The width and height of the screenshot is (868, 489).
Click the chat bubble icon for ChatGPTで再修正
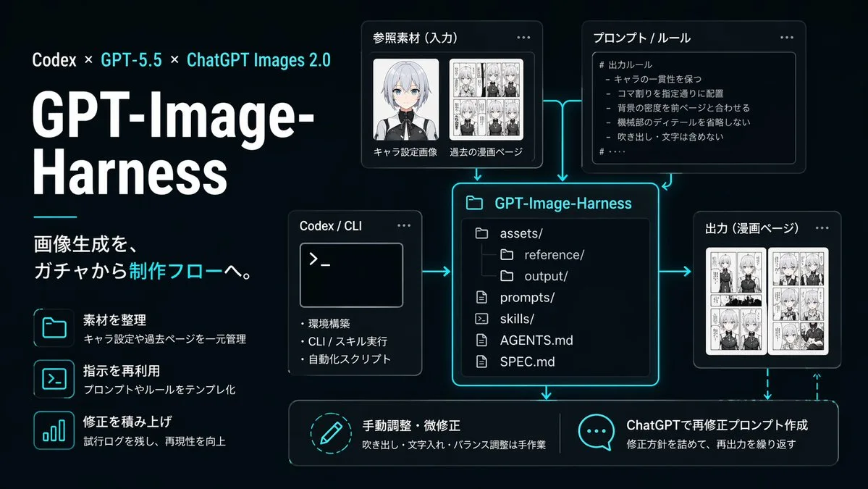tap(596, 432)
